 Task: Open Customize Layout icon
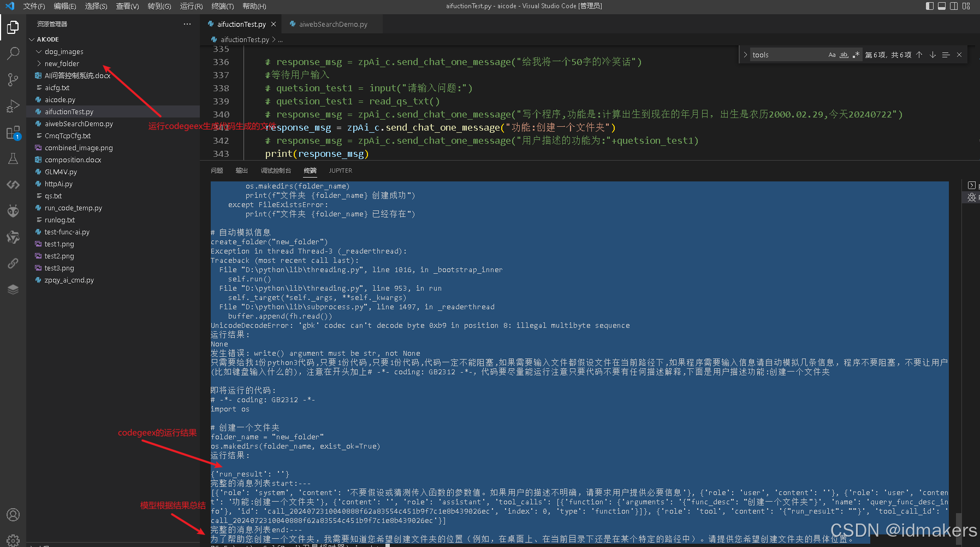(x=966, y=6)
